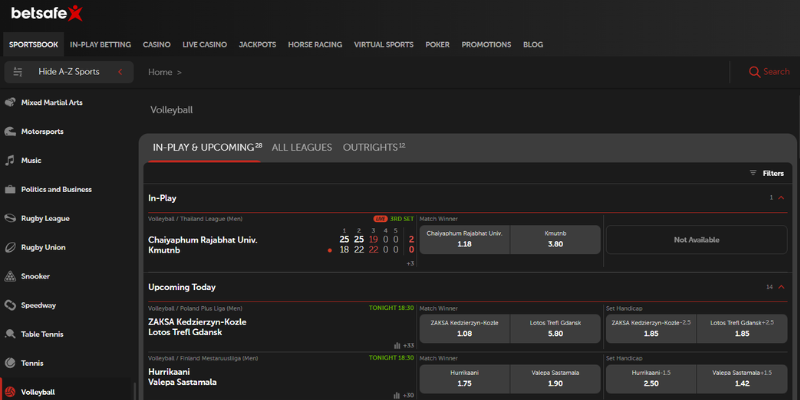
Task: Open Live Casino
Action: tap(205, 44)
